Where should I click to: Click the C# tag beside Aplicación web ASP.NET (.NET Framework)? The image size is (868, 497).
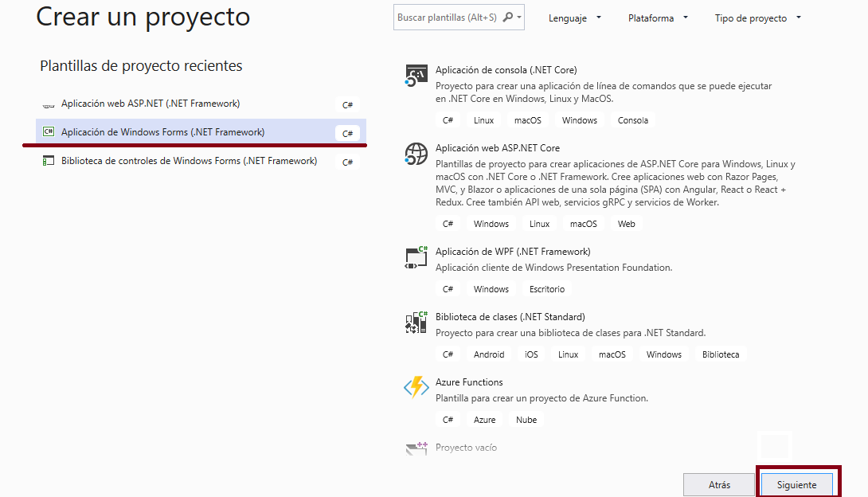348,104
